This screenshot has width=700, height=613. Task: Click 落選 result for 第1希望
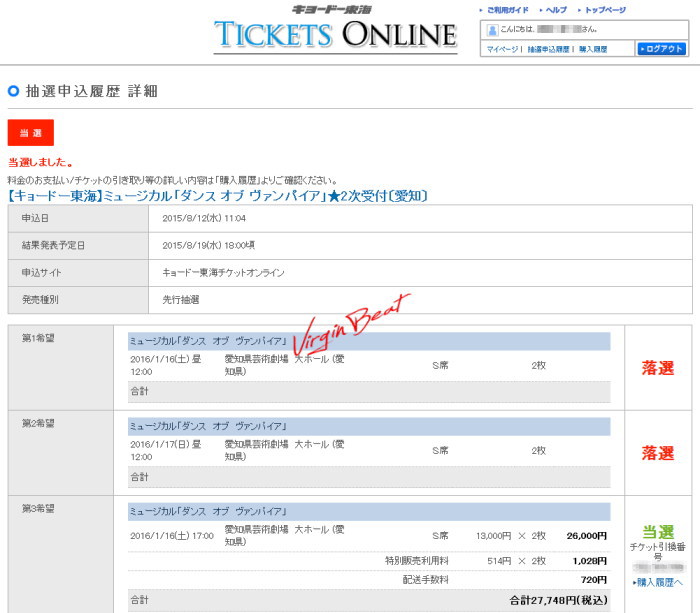tap(658, 368)
